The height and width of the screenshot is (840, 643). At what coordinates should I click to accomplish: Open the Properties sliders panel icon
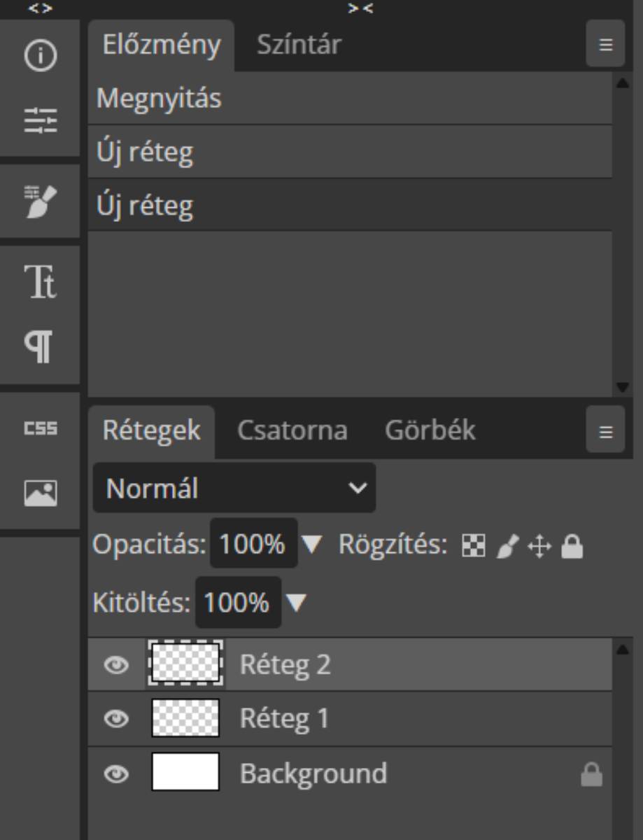pos(40,120)
